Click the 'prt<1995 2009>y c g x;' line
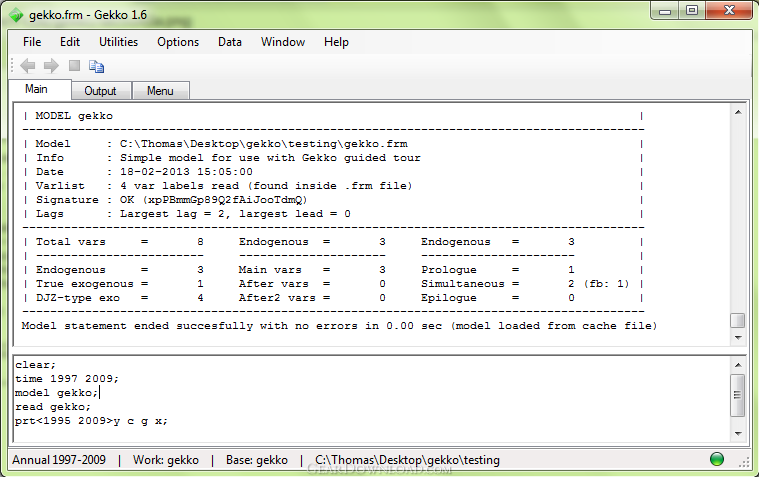The height and width of the screenshot is (477, 759). coord(91,421)
